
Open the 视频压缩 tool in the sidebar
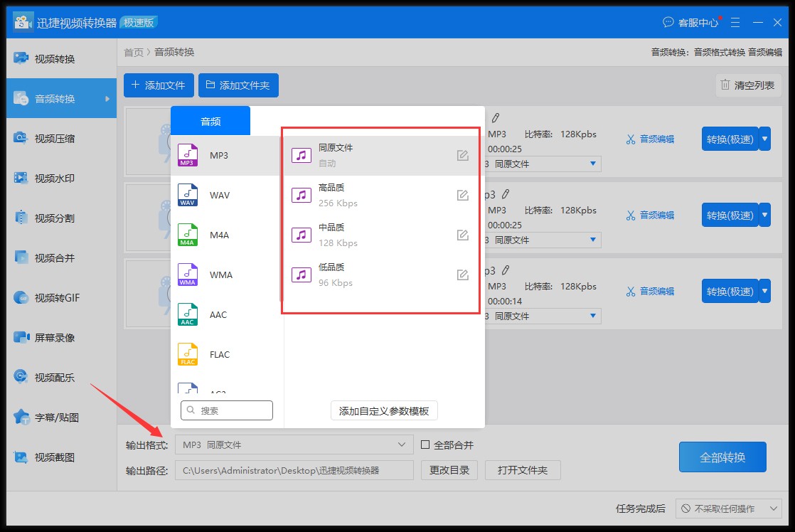point(54,139)
